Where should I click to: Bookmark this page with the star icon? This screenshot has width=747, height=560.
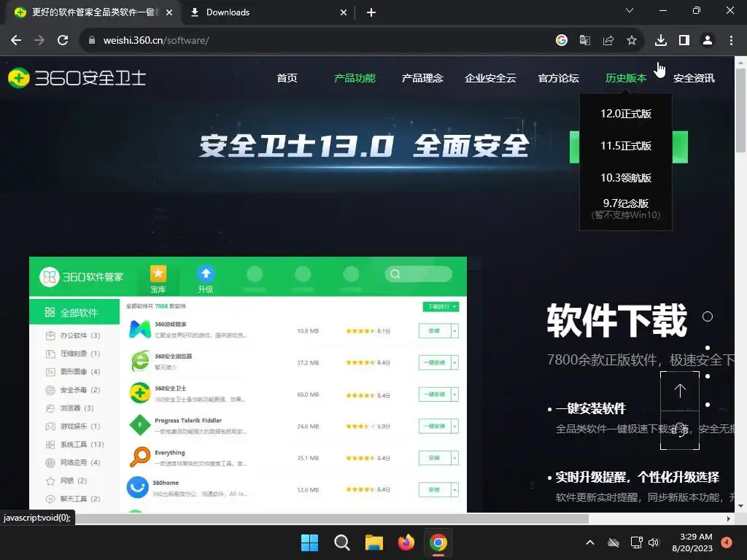[631, 41]
